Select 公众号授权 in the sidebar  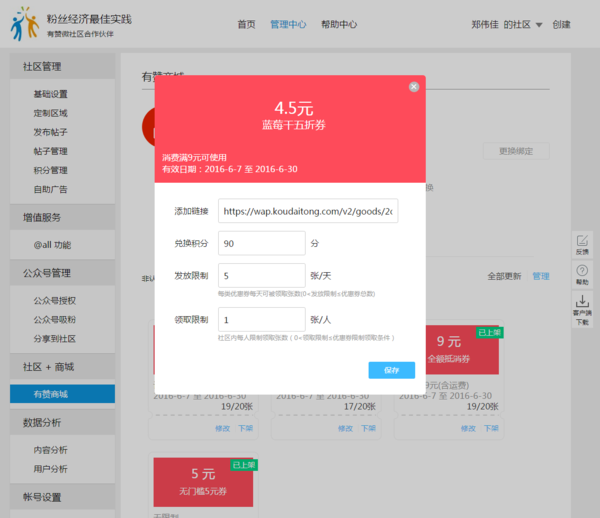(x=55, y=301)
